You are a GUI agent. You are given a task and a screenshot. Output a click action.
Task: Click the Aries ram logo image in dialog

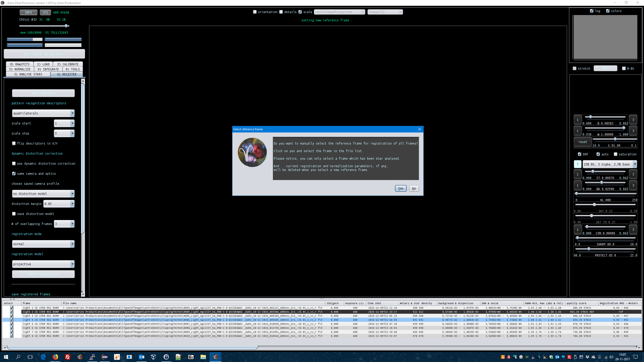252,152
